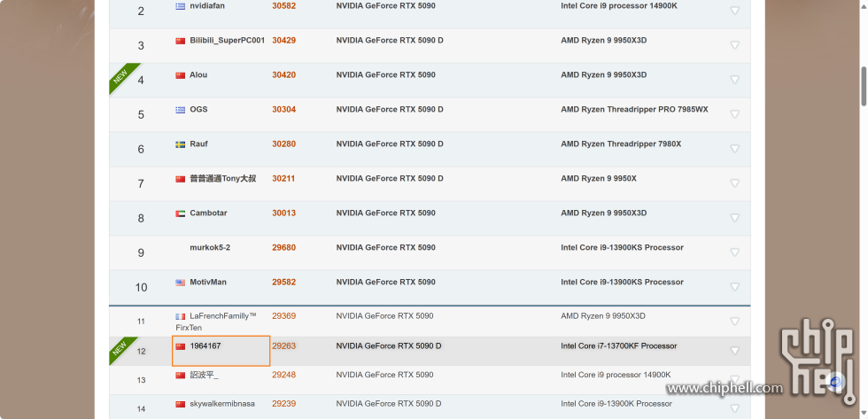Open the score 30420 result
This screenshot has width=868, height=419.
(284, 74)
